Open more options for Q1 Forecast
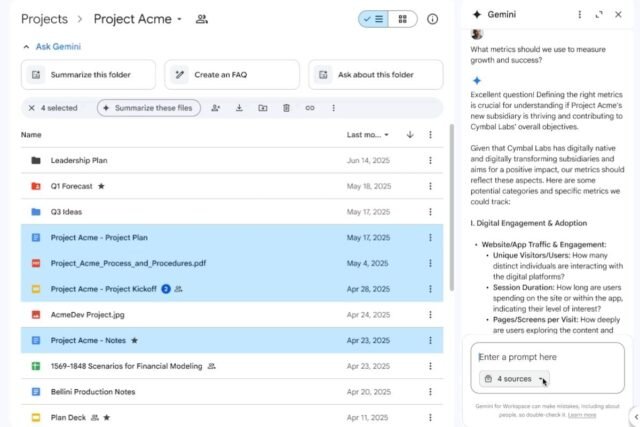This screenshot has height=427, width=640. pos(430,186)
